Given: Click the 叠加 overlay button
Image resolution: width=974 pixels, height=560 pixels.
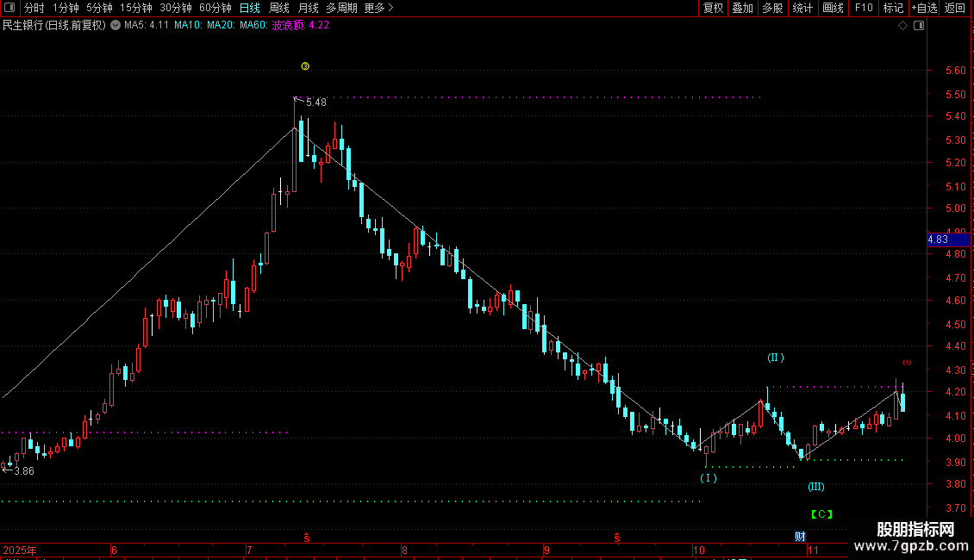Looking at the screenshot, I should (x=742, y=8).
